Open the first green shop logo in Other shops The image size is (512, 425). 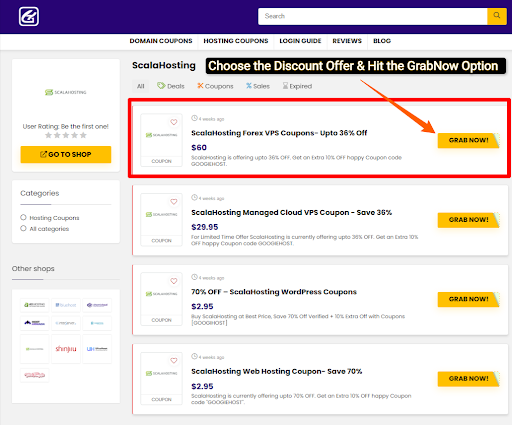34,305
